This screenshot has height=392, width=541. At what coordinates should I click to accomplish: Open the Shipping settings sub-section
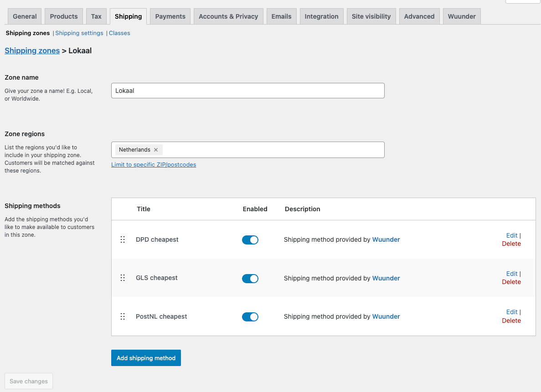(x=79, y=33)
